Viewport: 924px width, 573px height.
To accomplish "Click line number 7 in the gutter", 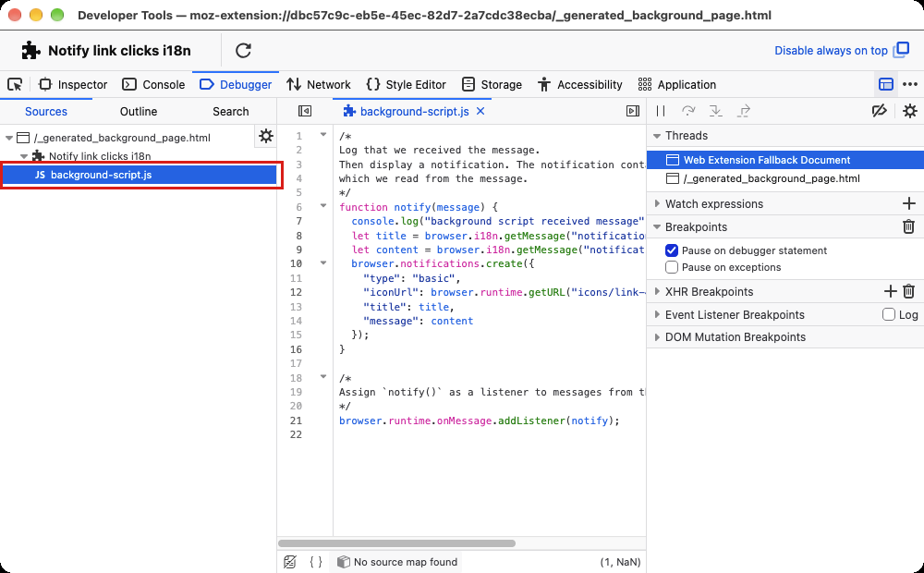I will [298, 221].
